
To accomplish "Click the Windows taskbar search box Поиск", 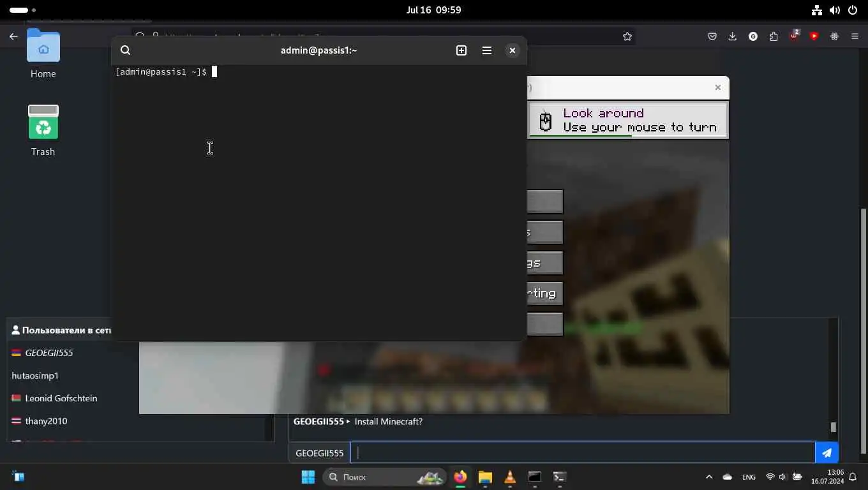I will click(x=384, y=477).
